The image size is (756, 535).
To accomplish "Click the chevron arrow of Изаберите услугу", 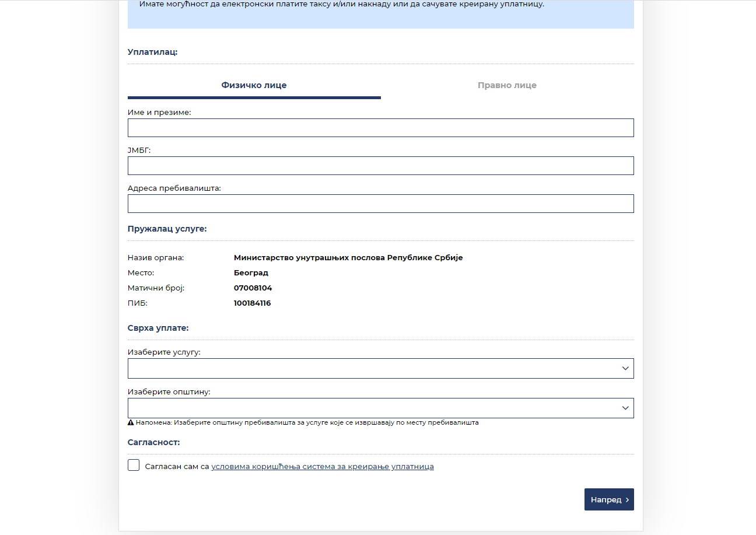I will (625, 369).
